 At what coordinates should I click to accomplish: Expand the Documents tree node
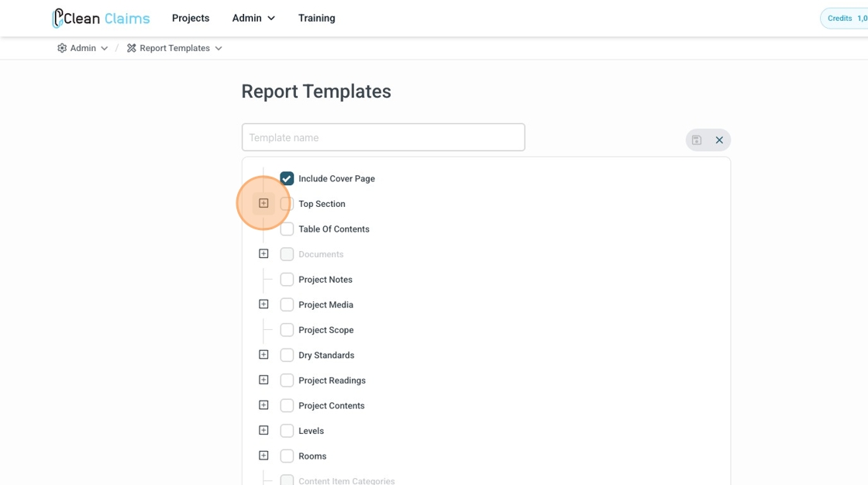263,254
